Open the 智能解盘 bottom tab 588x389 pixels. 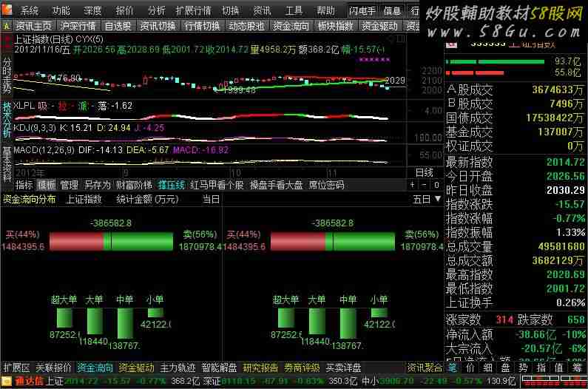click(219, 368)
